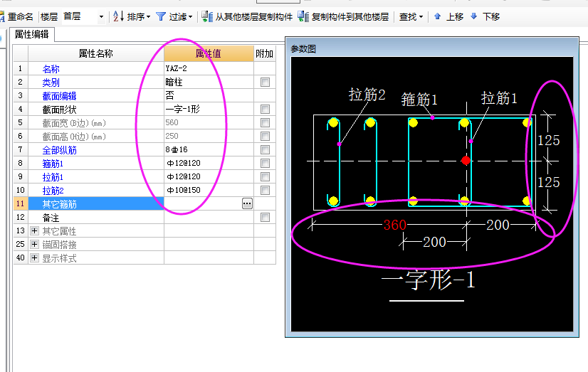Click the ellipsis button in 其它箍筋 row
588x372 pixels.
247,203
